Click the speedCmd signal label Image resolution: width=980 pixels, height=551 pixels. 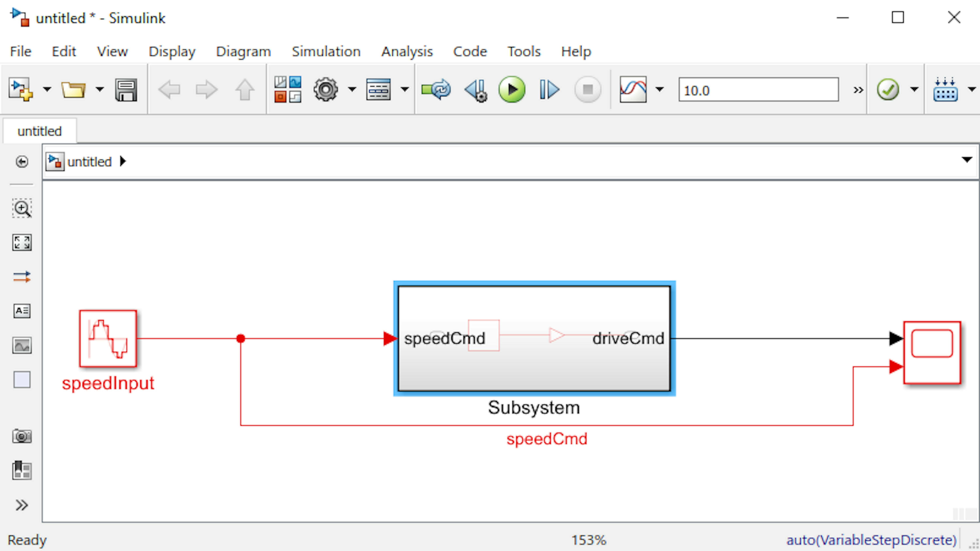pyautogui.click(x=547, y=439)
